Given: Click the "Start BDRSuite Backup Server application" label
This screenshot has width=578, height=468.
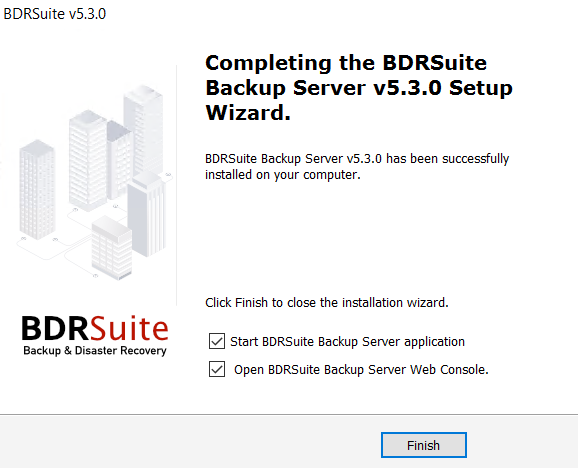Looking at the screenshot, I should (x=347, y=342).
